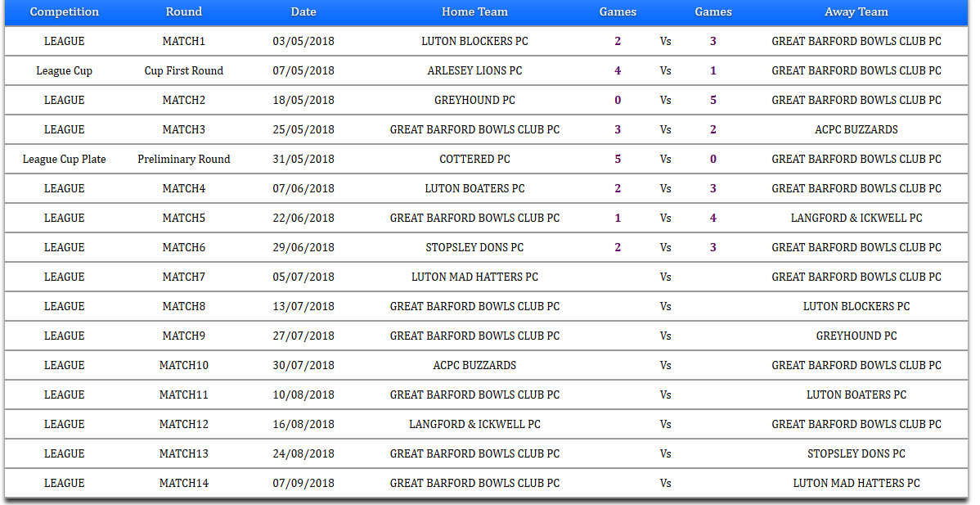Select the date 24/08/2018

(x=303, y=453)
